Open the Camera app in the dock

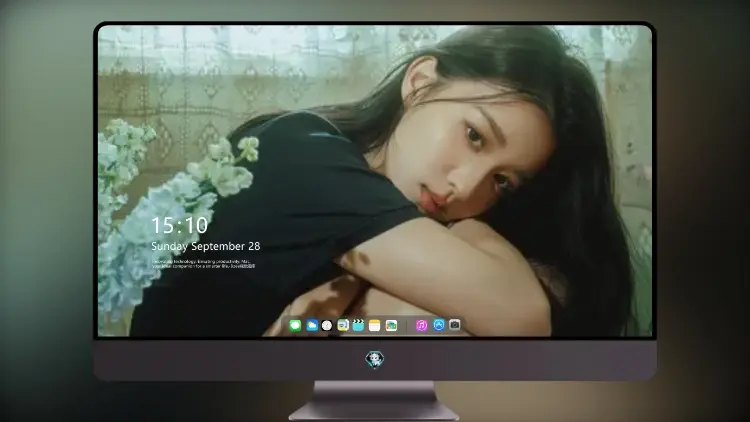(x=455, y=325)
